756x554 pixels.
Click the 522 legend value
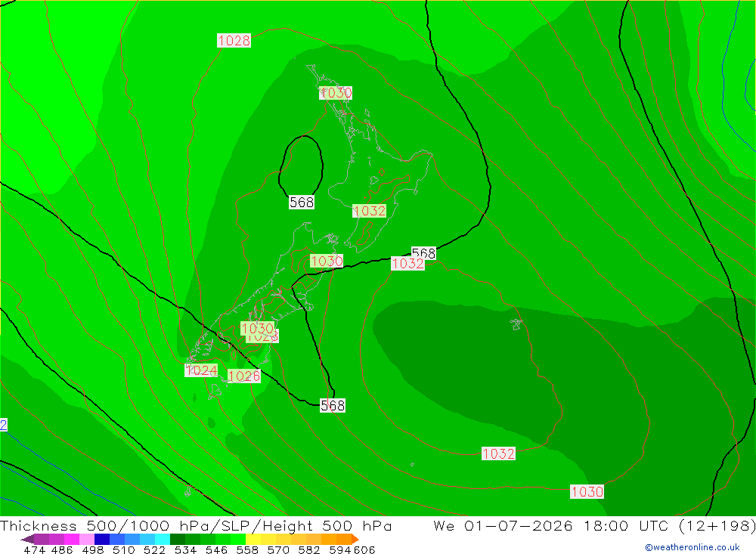155,549
